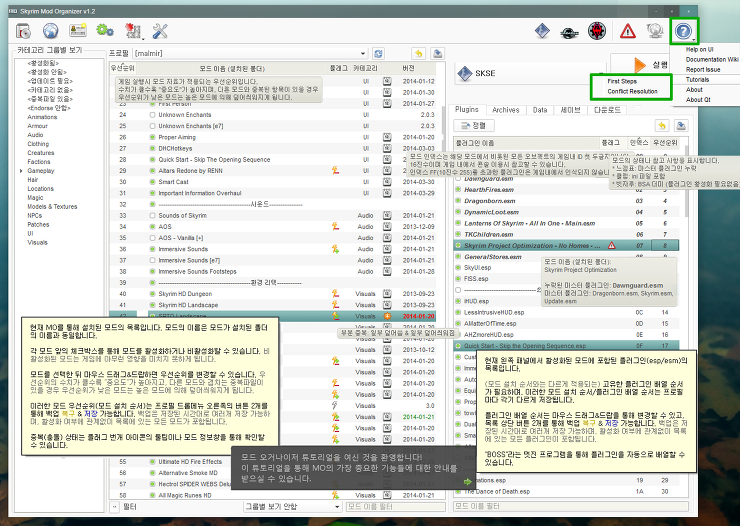The height and width of the screenshot is (526, 740).
Task: Enable the Sounds of Skyrim checkbox
Action: coord(152,215)
